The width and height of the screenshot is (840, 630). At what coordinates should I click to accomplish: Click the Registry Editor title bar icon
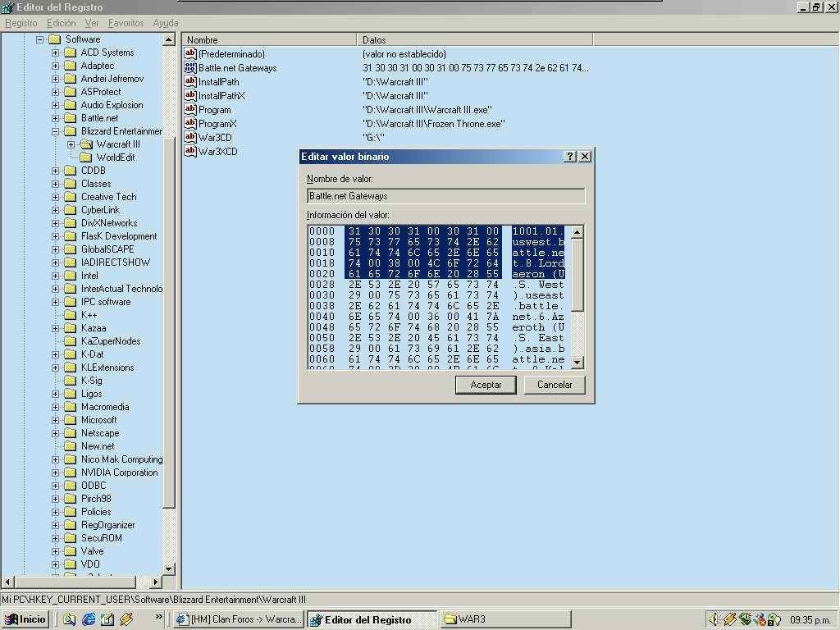(x=7, y=7)
